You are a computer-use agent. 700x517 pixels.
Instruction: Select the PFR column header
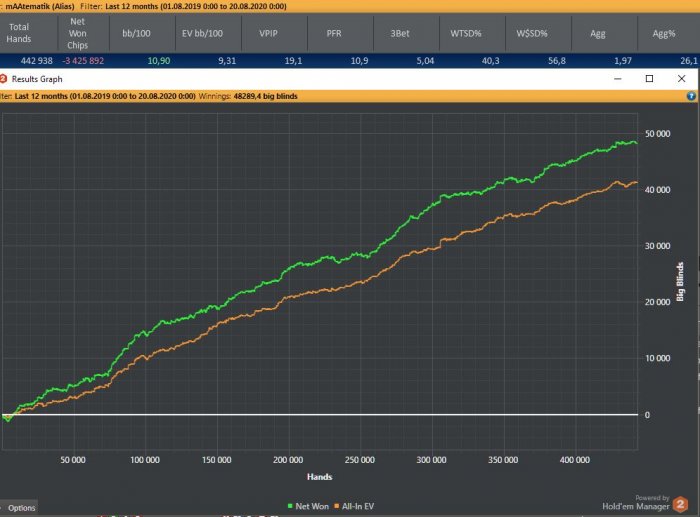(x=335, y=33)
